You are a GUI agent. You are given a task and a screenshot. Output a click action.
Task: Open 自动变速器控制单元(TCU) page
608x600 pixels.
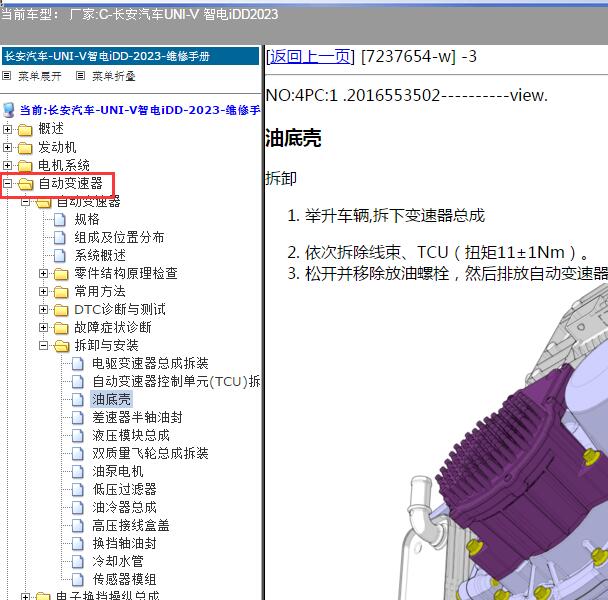[176, 382]
